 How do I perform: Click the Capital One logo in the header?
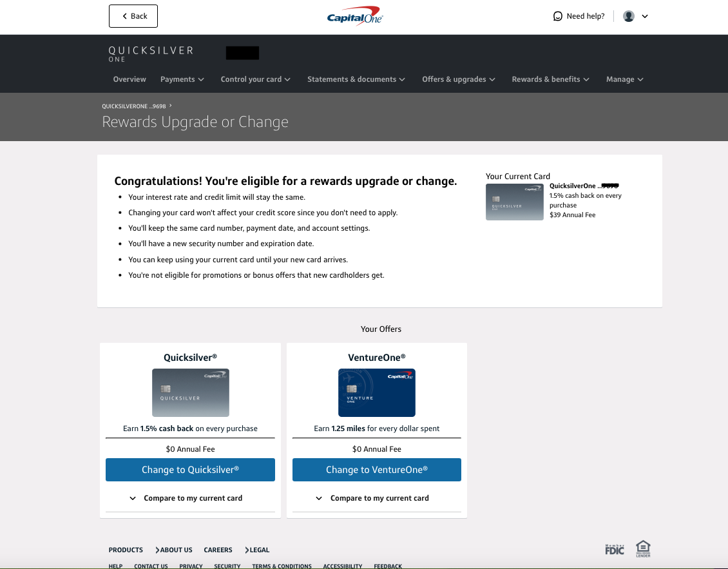(x=354, y=15)
